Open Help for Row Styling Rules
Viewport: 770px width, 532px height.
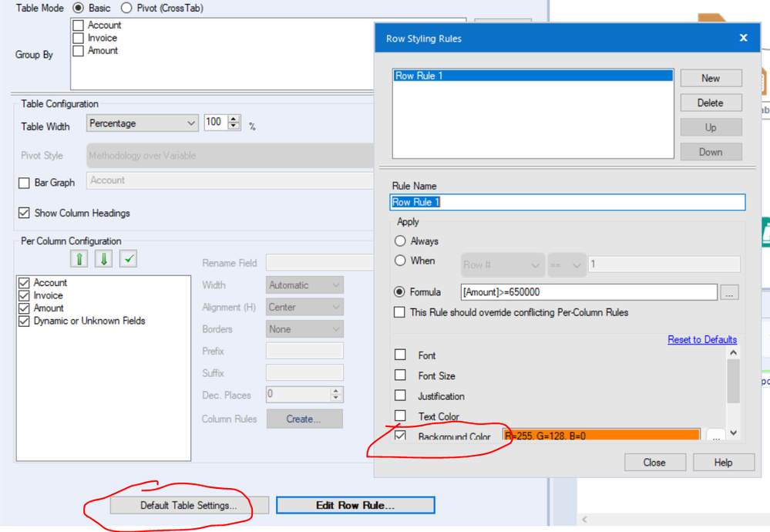[x=723, y=463]
